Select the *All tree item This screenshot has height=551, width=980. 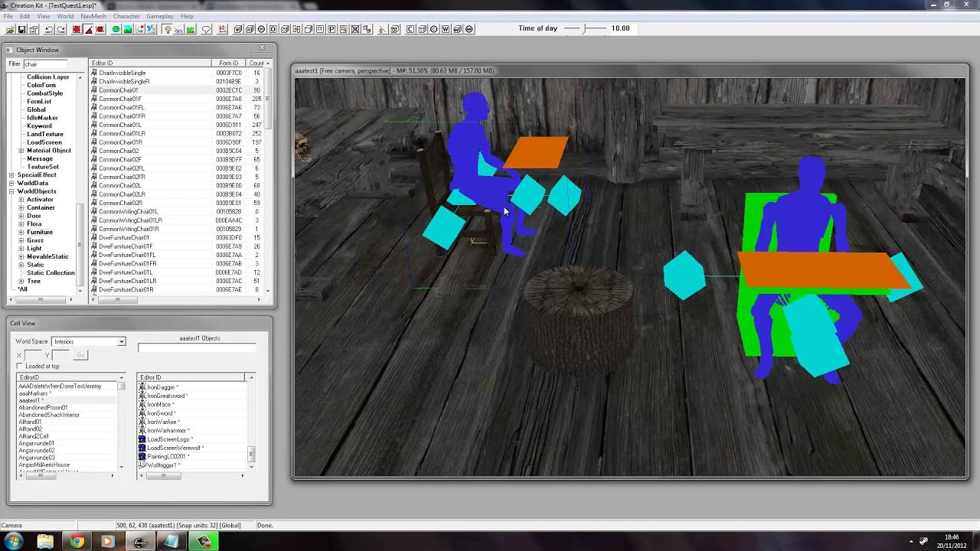pos(23,289)
